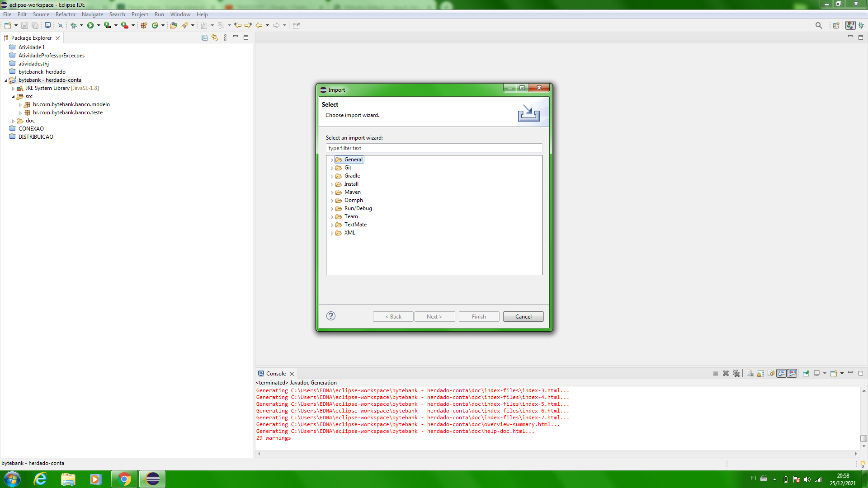Open the Source menu

41,14
